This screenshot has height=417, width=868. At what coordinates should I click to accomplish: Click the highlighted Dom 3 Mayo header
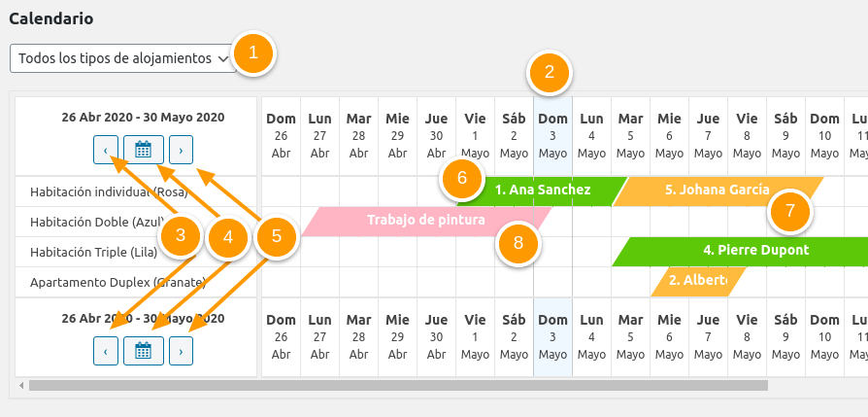tap(552, 136)
